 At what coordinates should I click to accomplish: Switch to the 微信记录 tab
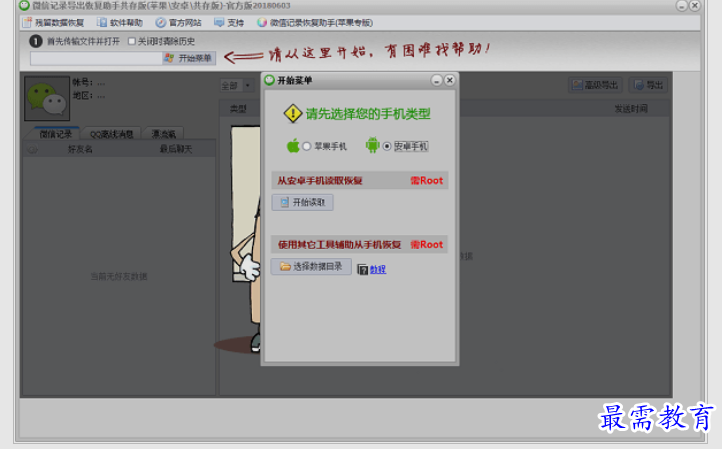pyautogui.click(x=55, y=134)
